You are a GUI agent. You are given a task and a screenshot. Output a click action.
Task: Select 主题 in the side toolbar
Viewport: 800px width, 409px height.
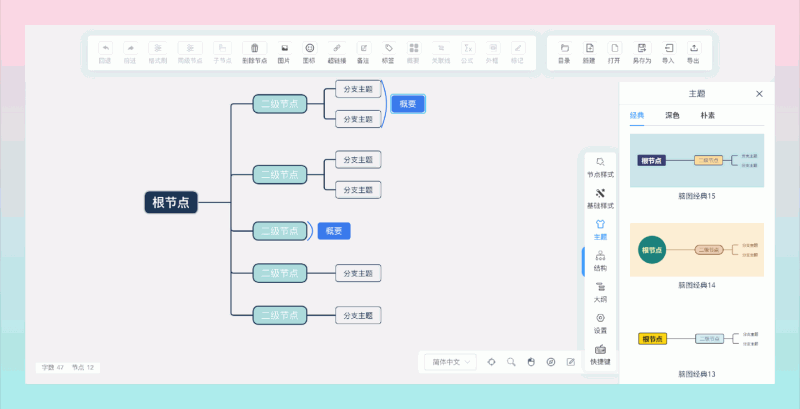[x=601, y=229]
